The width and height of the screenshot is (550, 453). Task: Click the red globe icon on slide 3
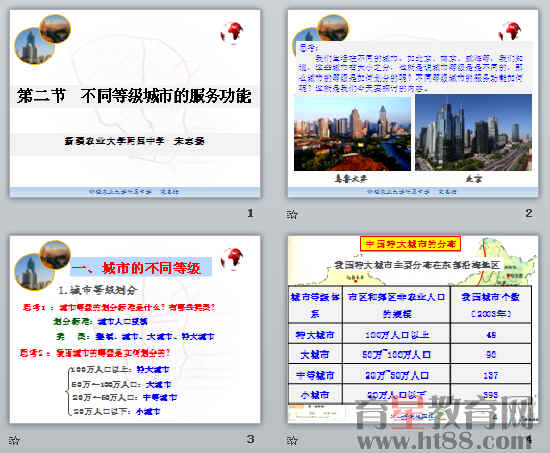[x=232, y=259]
